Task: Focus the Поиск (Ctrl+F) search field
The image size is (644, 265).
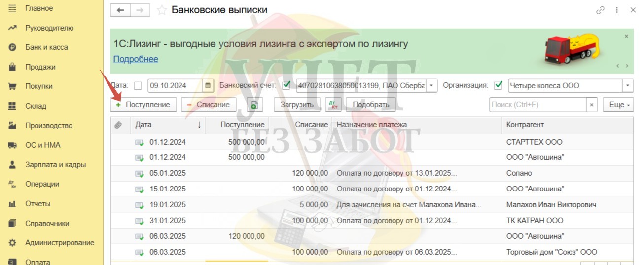Action: [x=537, y=105]
